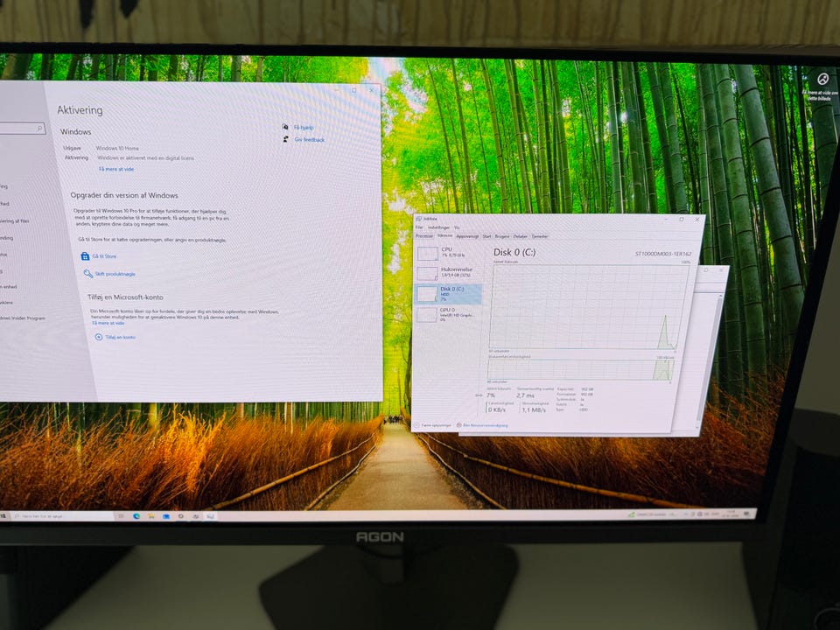Click the Få hjælp icon in Settings
Screen dimensions: 840x630
(285, 127)
